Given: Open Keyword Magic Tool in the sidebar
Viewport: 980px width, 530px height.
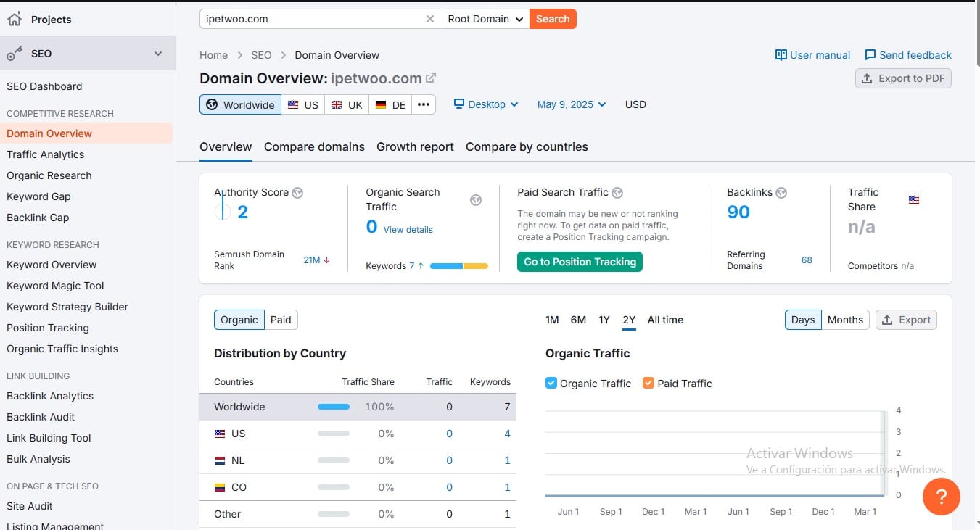Looking at the screenshot, I should point(55,286).
